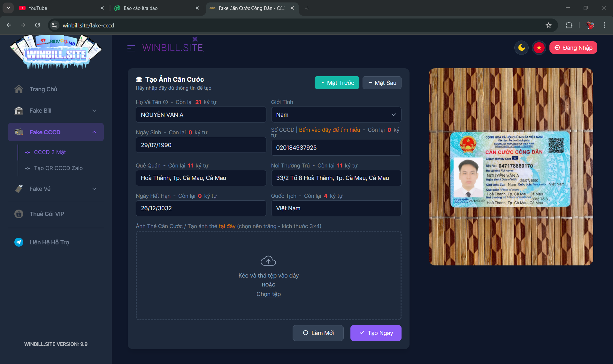
Task: Click the Vietnam flag language icon
Action: (x=539, y=48)
